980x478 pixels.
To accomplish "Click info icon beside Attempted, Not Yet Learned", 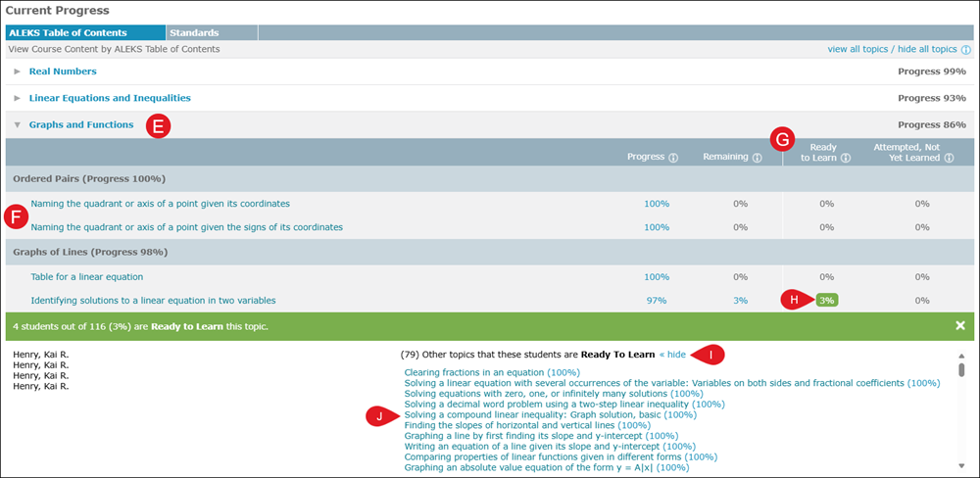I will coord(950,158).
